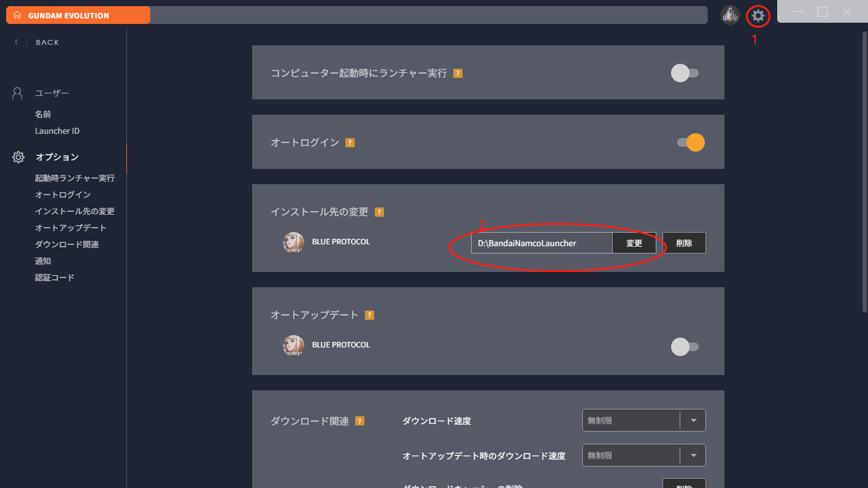Image resolution: width=868 pixels, height=488 pixels.
Task: Jump to 認証コード in sidebar
Action: coord(55,278)
